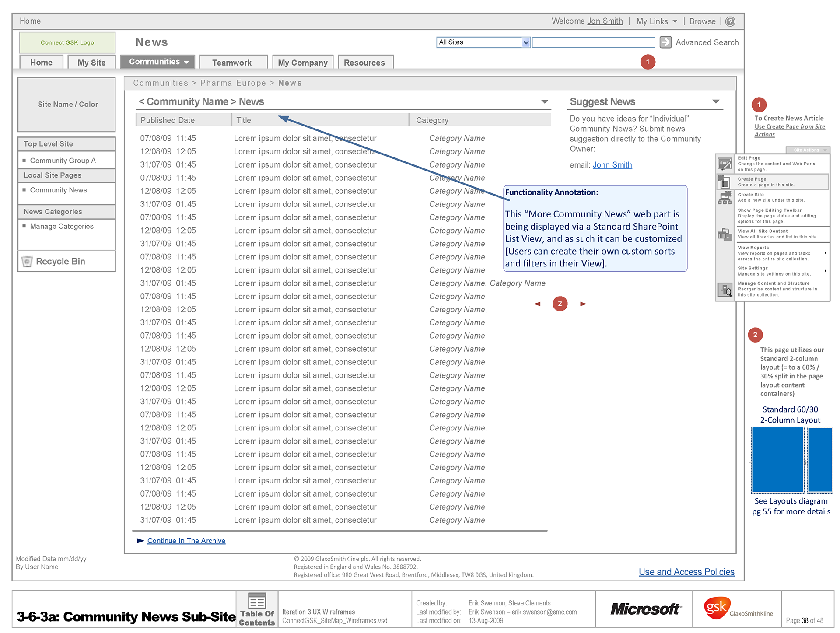The width and height of the screenshot is (840, 633).
Task: Click the Recycle Bin icon
Action: tap(27, 262)
